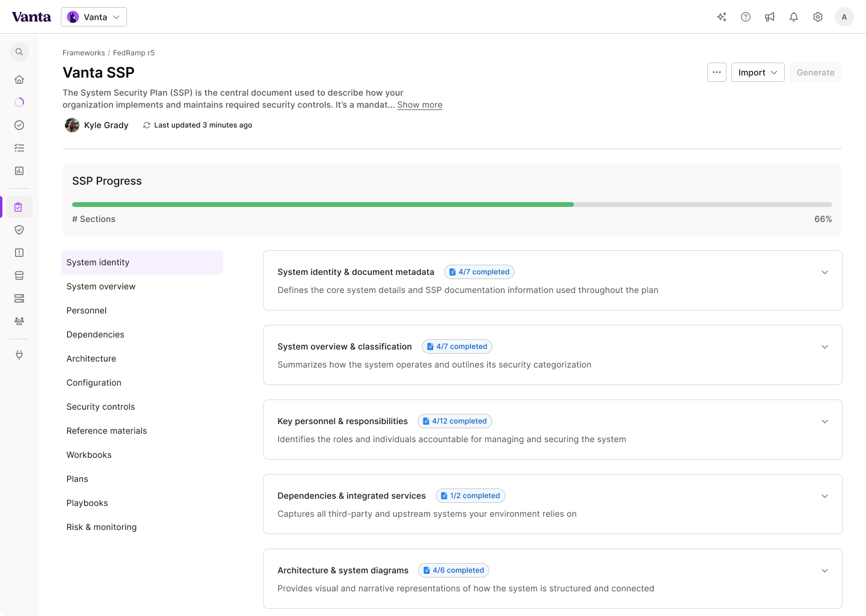This screenshot has width=866, height=616.
Task: Click Kyle Grady profile photo
Action: coord(72,125)
